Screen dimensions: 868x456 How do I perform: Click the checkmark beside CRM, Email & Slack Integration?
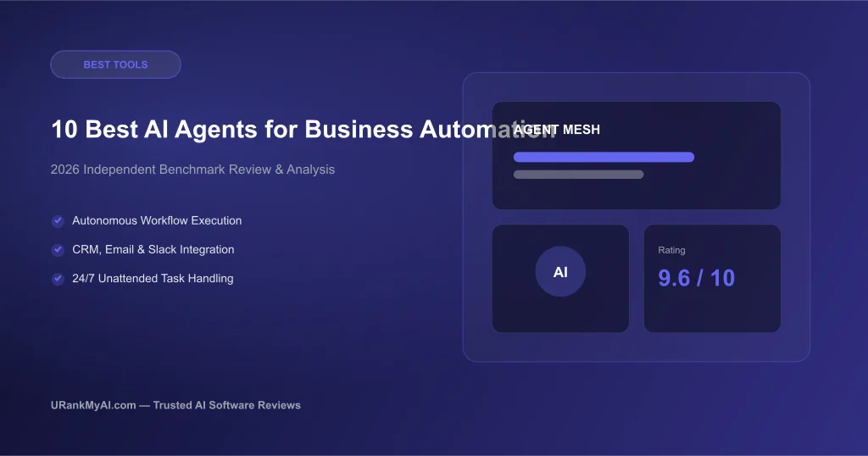coord(58,250)
